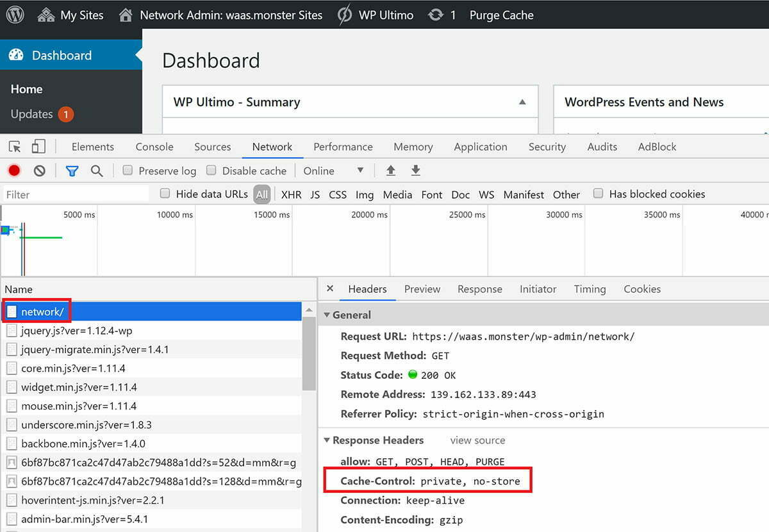Filter by JS requests
769x532 pixels.
point(315,194)
